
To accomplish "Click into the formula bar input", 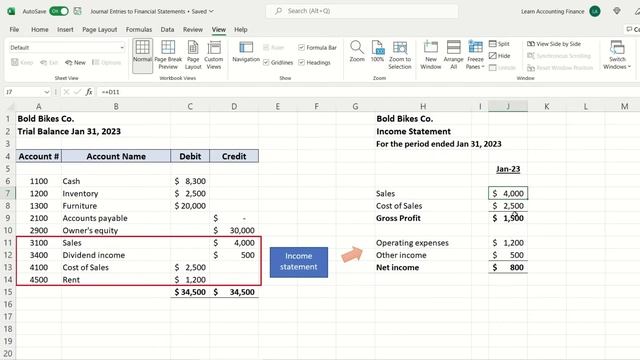I will coord(367,92).
